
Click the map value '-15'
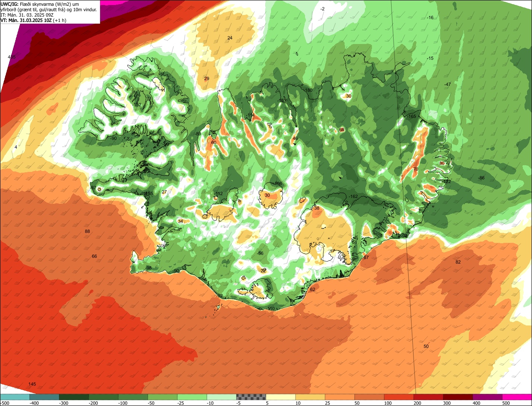[430, 58]
